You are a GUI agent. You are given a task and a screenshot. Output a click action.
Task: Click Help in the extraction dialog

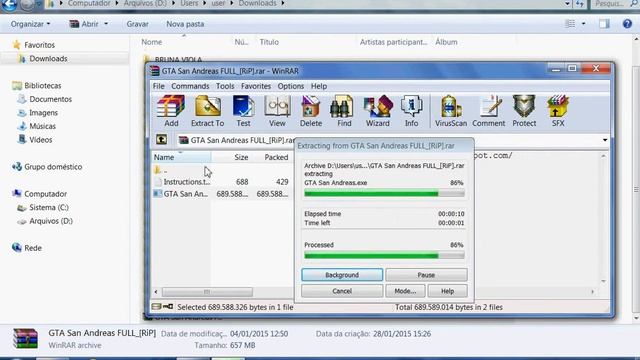[447, 291]
